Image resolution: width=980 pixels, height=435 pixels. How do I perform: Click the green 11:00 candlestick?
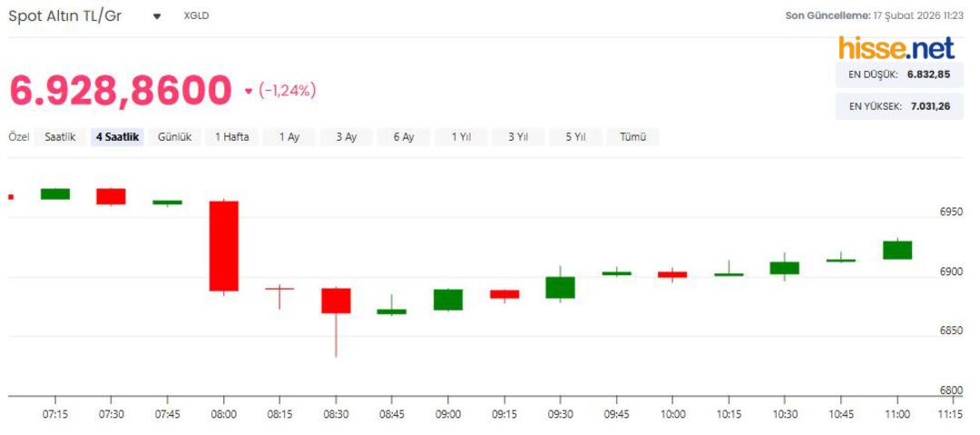click(x=897, y=250)
